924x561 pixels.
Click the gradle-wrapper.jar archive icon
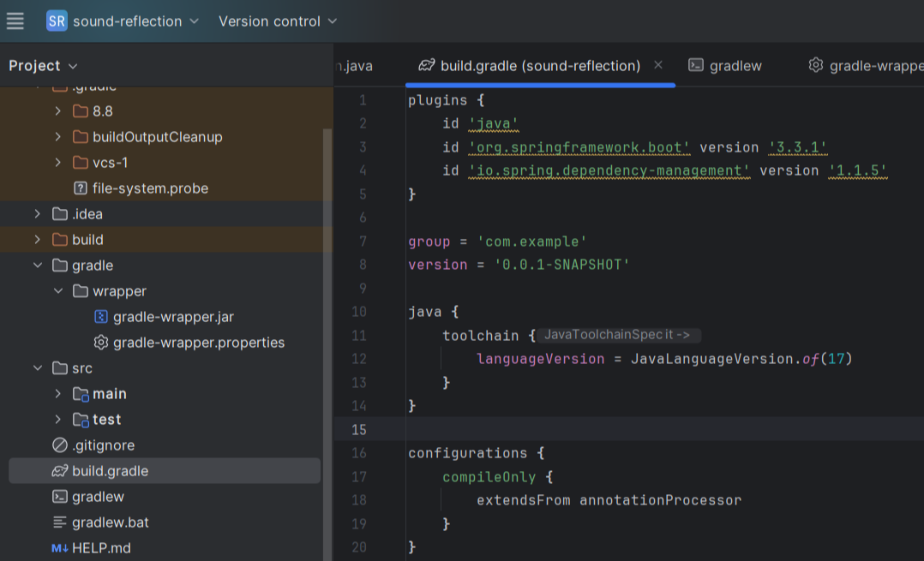(101, 317)
